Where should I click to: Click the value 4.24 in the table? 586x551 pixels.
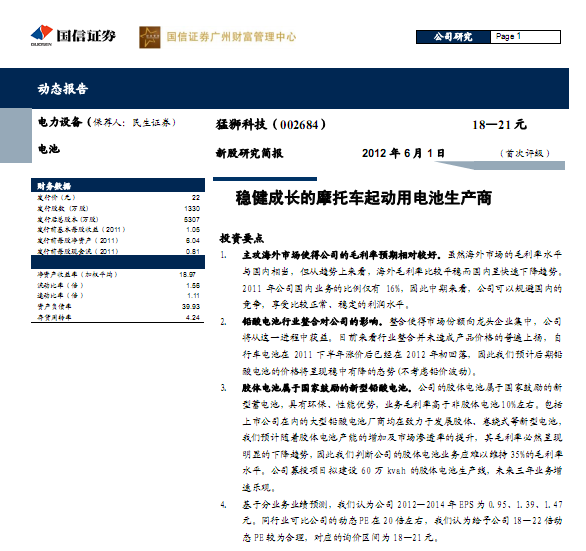pyautogui.click(x=193, y=317)
